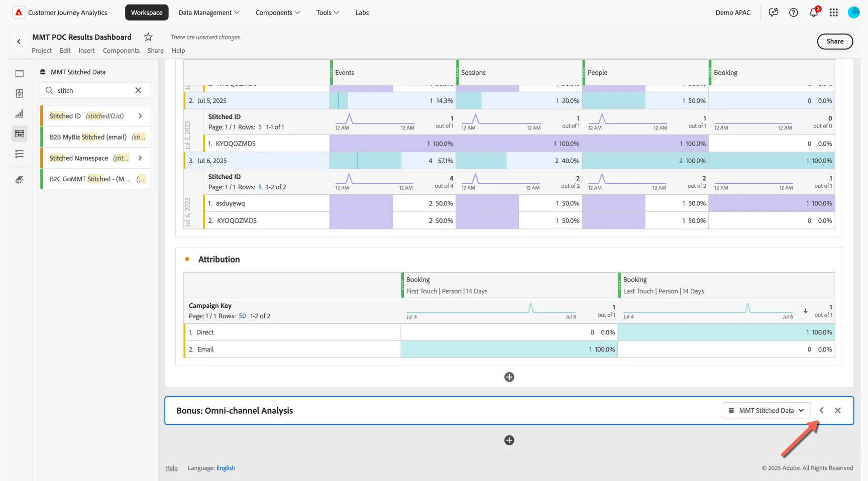Change Campaign Key rows count 50
Viewport: 868px width, 481px height.
[x=242, y=316]
